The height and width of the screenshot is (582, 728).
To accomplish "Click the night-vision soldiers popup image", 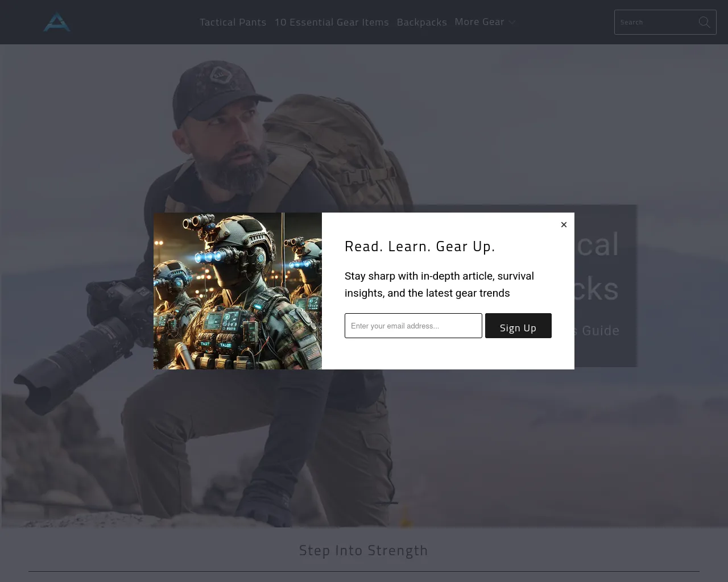I will pyautogui.click(x=238, y=291).
